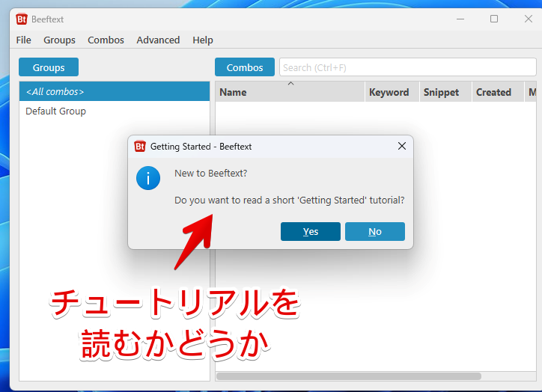Viewport: 542px width, 392px height.
Task: Open the Groups menu
Action: point(59,40)
